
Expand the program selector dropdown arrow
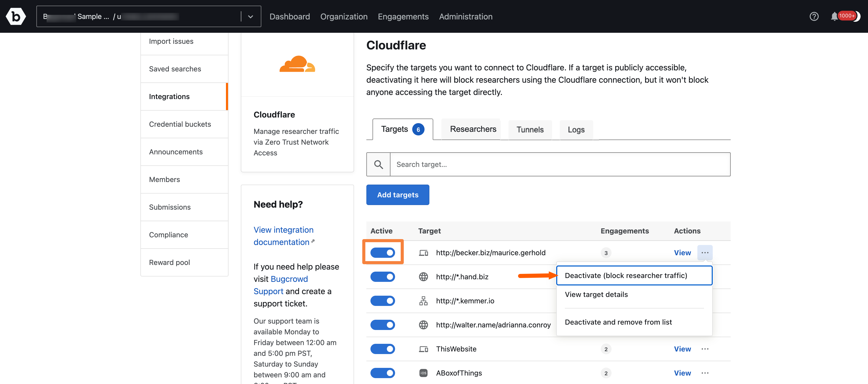(x=250, y=16)
